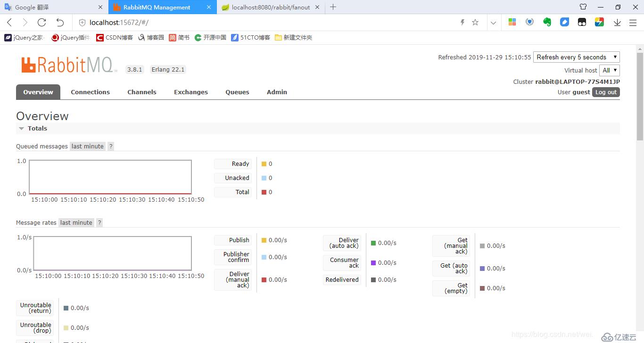Viewport: 644px width, 343px height.
Task: Close the RabbitMQ Management tab
Action: 208,7
